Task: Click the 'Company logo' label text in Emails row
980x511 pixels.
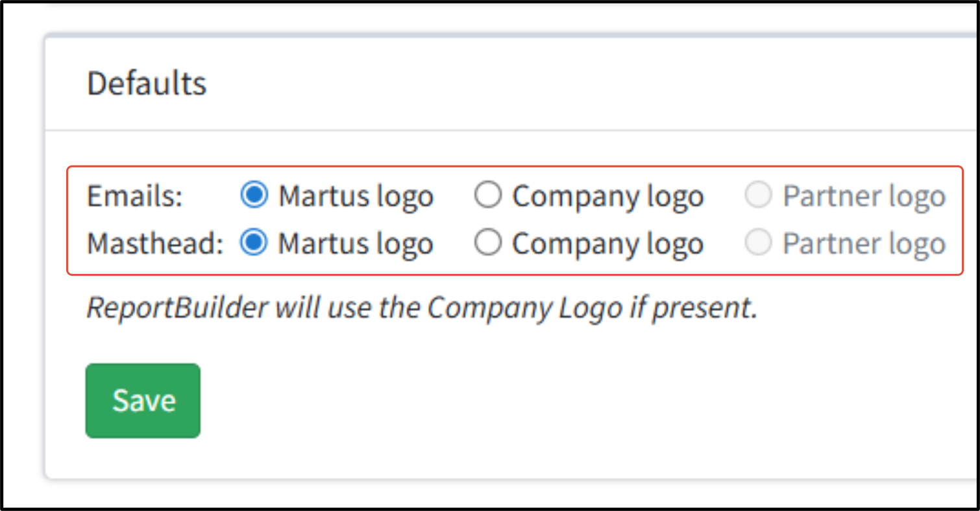Action: click(x=608, y=196)
